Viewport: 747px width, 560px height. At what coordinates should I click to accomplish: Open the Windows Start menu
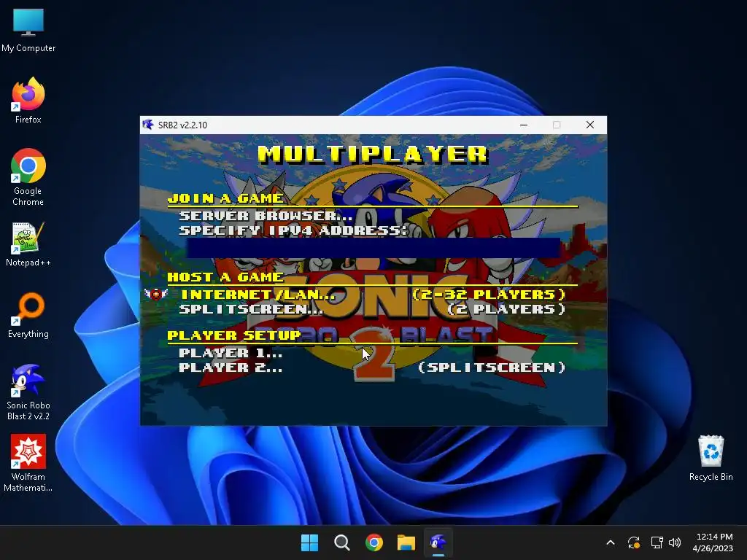click(x=309, y=542)
